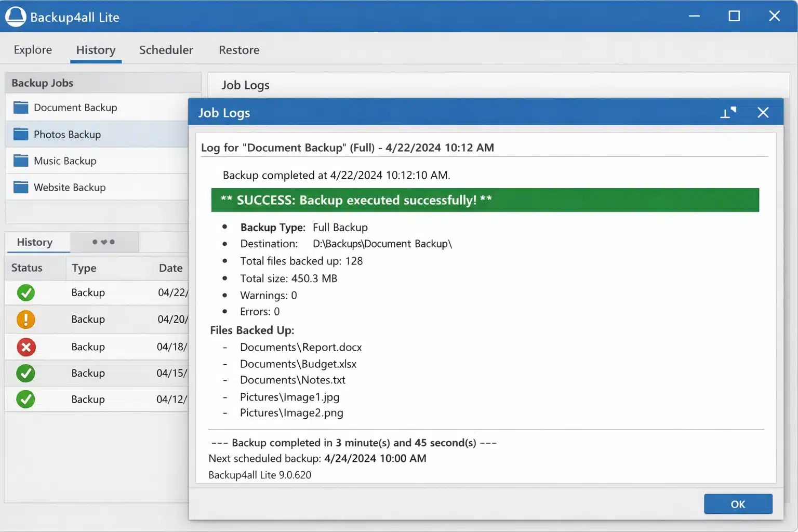The height and width of the screenshot is (532, 798).
Task: Go to the Restore tab
Action: pyautogui.click(x=238, y=50)
